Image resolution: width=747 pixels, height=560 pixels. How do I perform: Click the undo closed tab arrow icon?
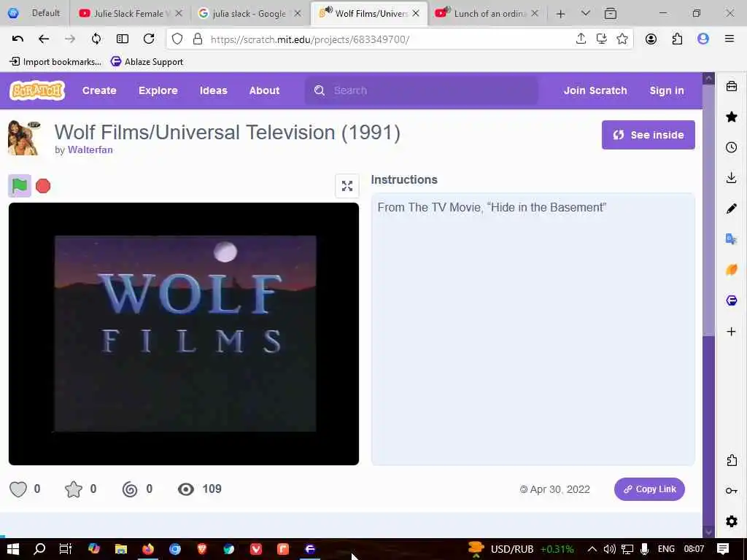coord(18,39)
